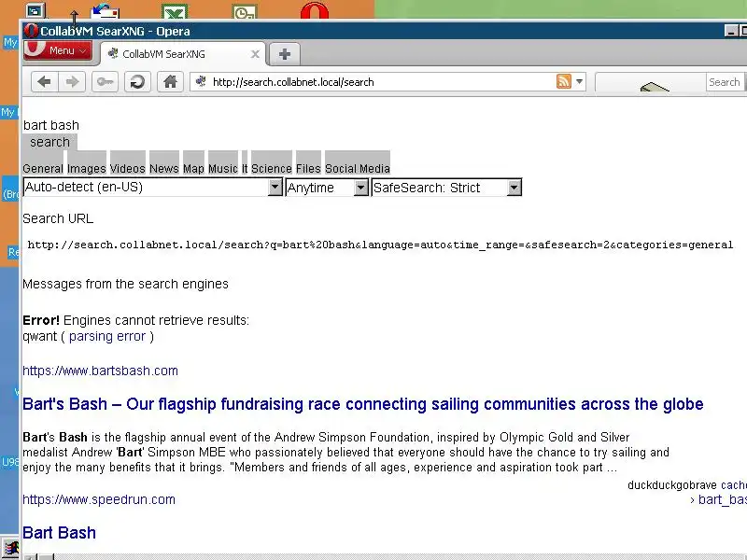Reload the page with the refresh icon
747x560 pixels.
point(137,82)
